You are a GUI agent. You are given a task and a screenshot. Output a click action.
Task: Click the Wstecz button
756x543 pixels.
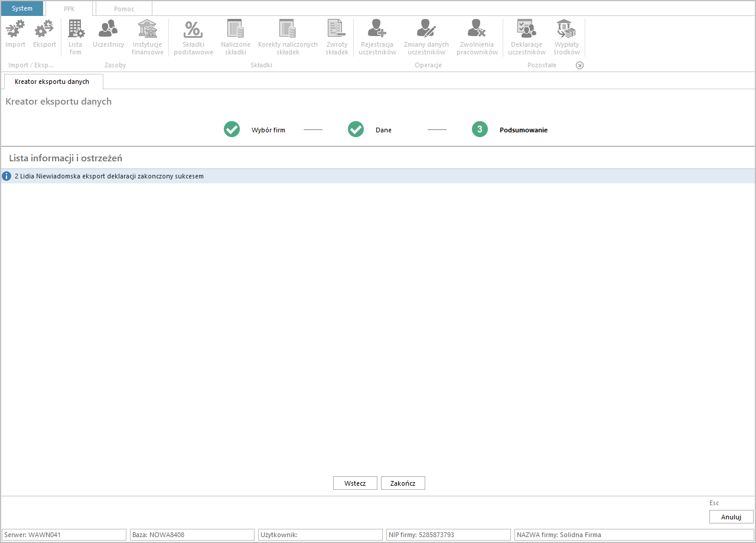pos(355,483)
